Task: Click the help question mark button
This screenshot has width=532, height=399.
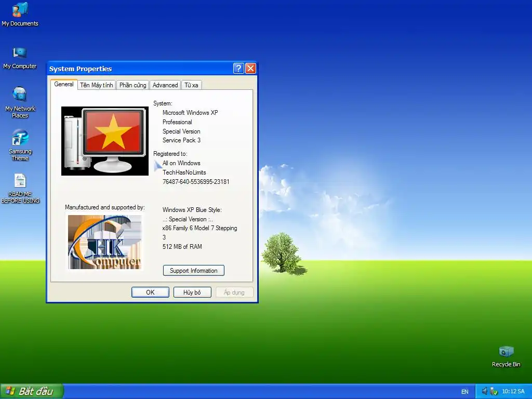Action: (x=238, y=69)
